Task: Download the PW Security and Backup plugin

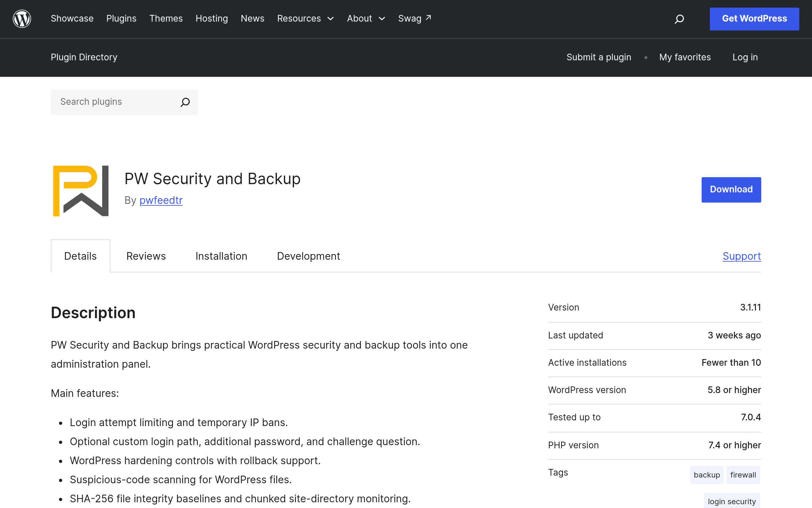Action: 731,190
